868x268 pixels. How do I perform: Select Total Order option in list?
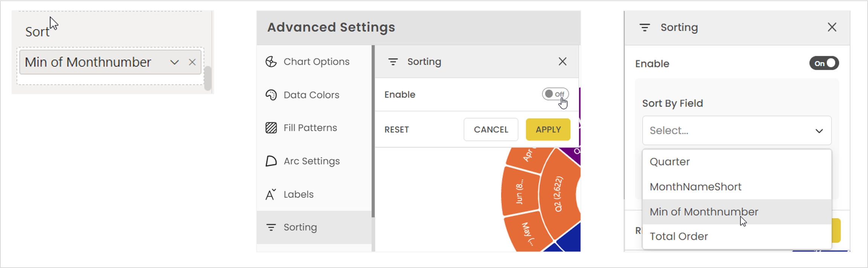(679, 236)
